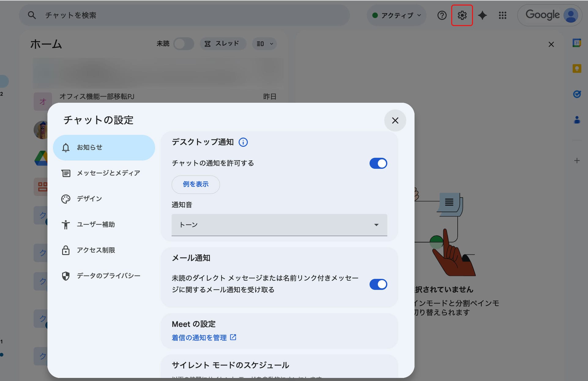588x381 pixels.
Task: Click the settings gear icon
Action: [x=462, y=15]
